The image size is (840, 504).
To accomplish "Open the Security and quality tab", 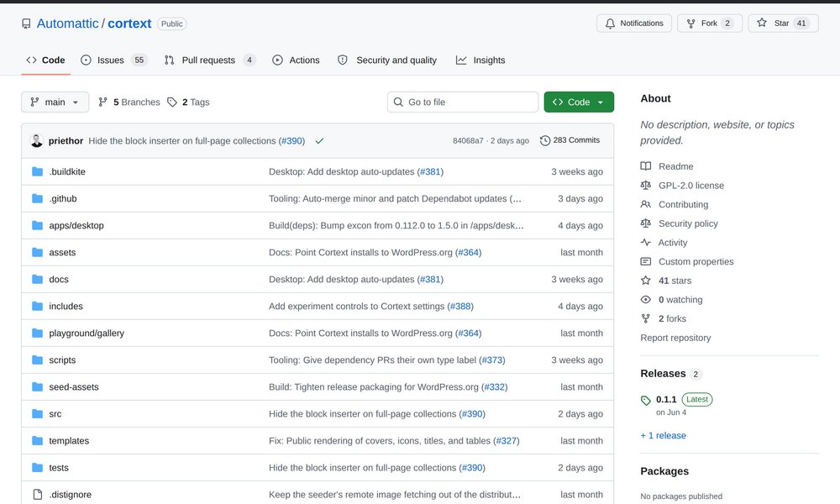I will click(x=386, y=60).
